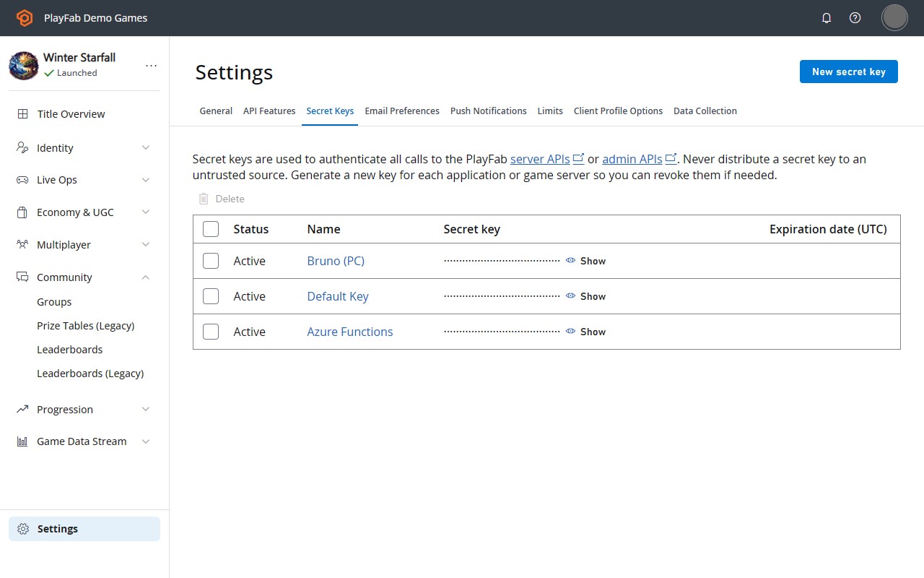This screenshot has width=924, height=578.
Task: Switch to the API Features tab
Action: click(x=269, y=111)
